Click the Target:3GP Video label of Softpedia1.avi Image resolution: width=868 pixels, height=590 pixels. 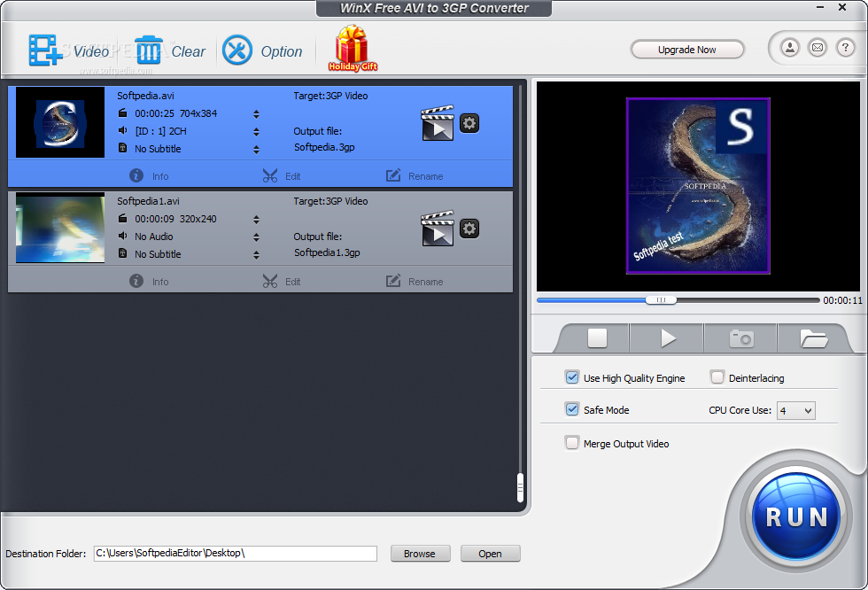coord(330,201)
